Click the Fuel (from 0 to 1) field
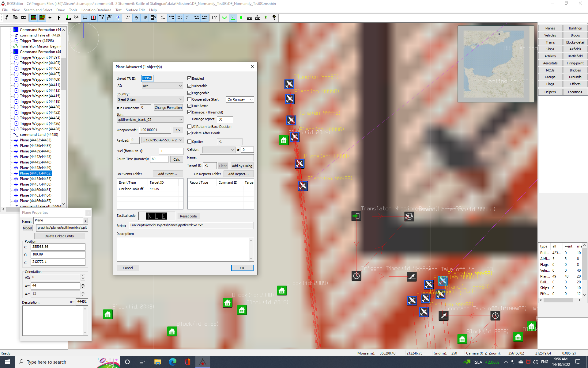The width and height of the screenshot is (588, 368). 171,151
